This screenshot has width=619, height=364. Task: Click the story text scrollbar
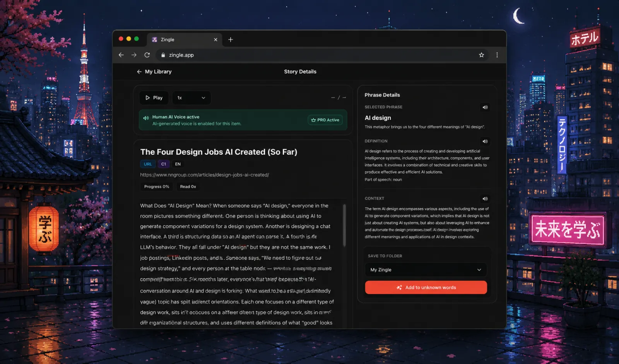coord(344,226)
